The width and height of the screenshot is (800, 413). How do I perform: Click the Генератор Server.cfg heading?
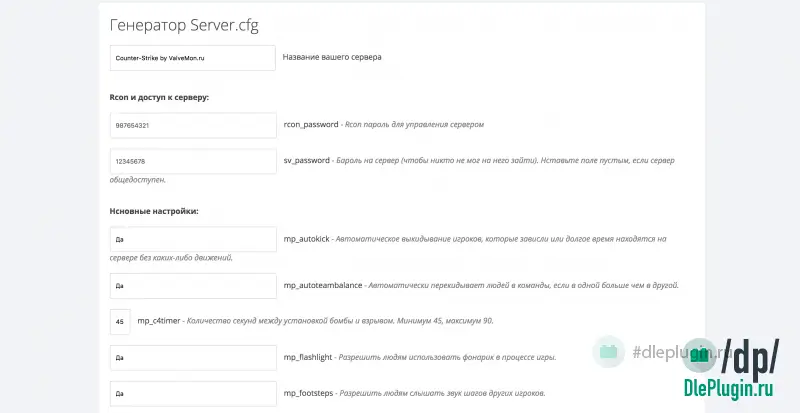(x=184, y=26)
